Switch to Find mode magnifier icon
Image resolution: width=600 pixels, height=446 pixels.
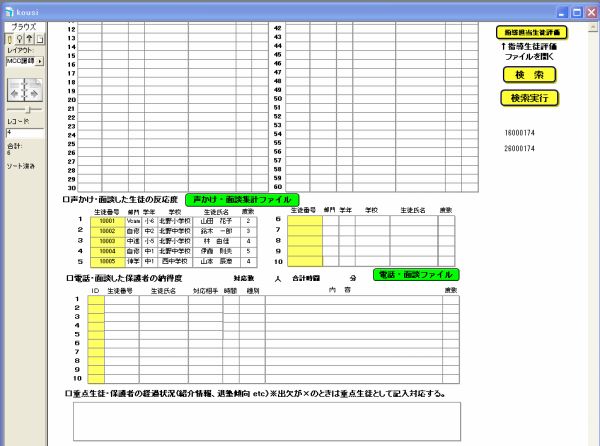click(21, 38)
